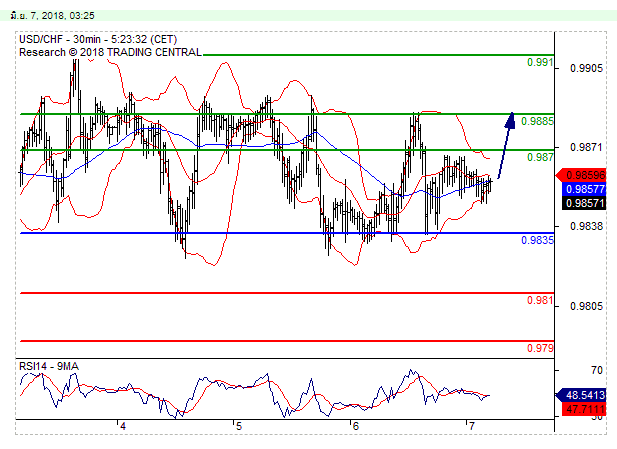
Task: Click the 0.9905 price axis value
Action: pos(586,68)
